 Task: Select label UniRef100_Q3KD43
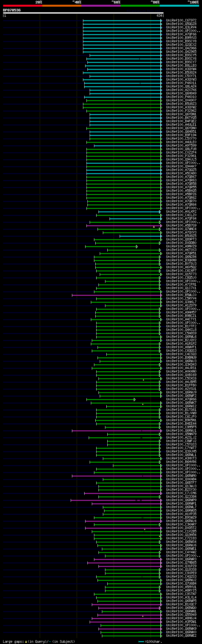click(181, 365)
